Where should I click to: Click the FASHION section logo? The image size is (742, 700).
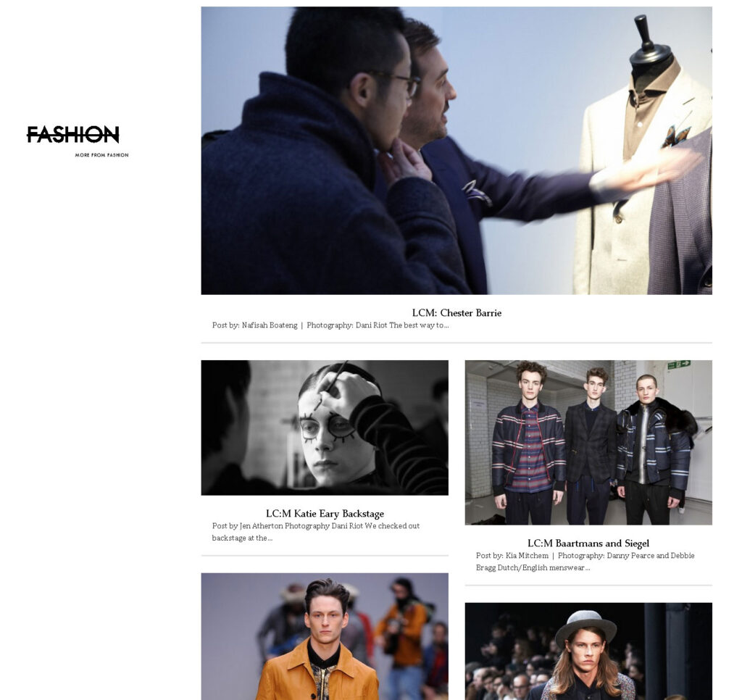click(x=73, y=134)
